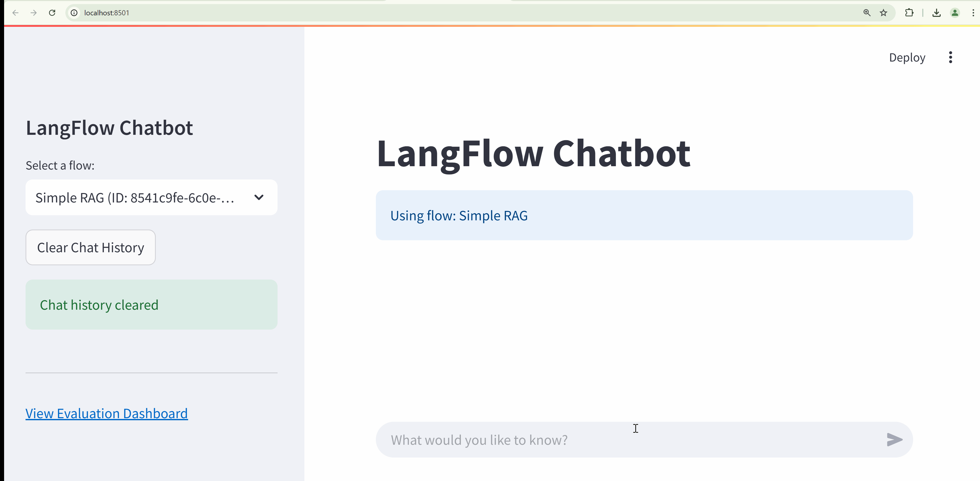Screen dimensions: 980x481
Task: Focus the 'What would you like to know?' input
Action: click(x=609, y=440)
